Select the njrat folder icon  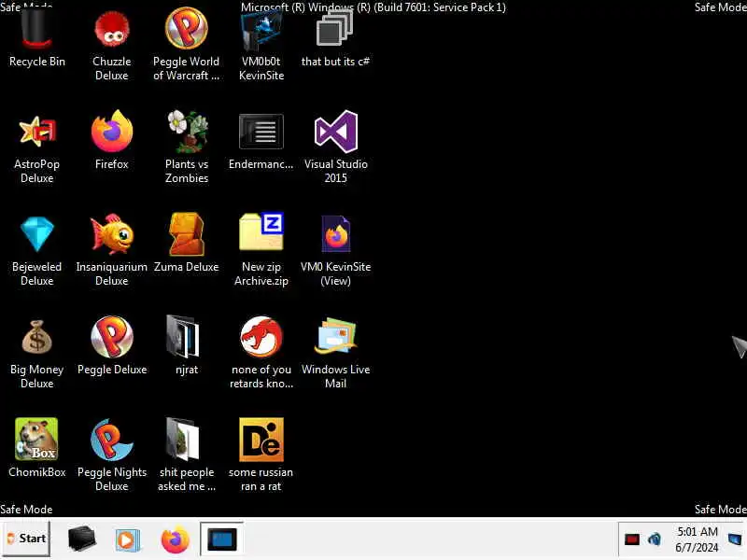point(186,346)
